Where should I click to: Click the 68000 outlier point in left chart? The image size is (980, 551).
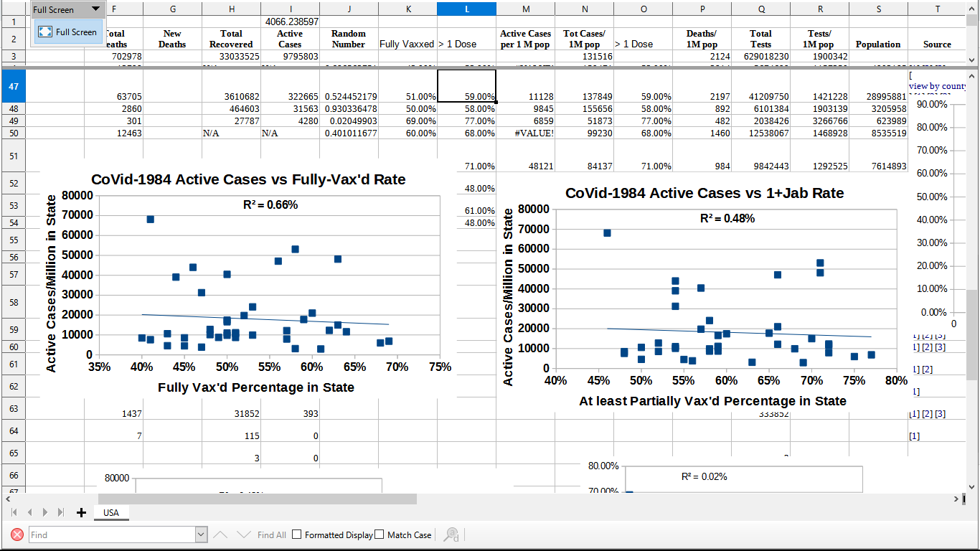tap(150, 219)
